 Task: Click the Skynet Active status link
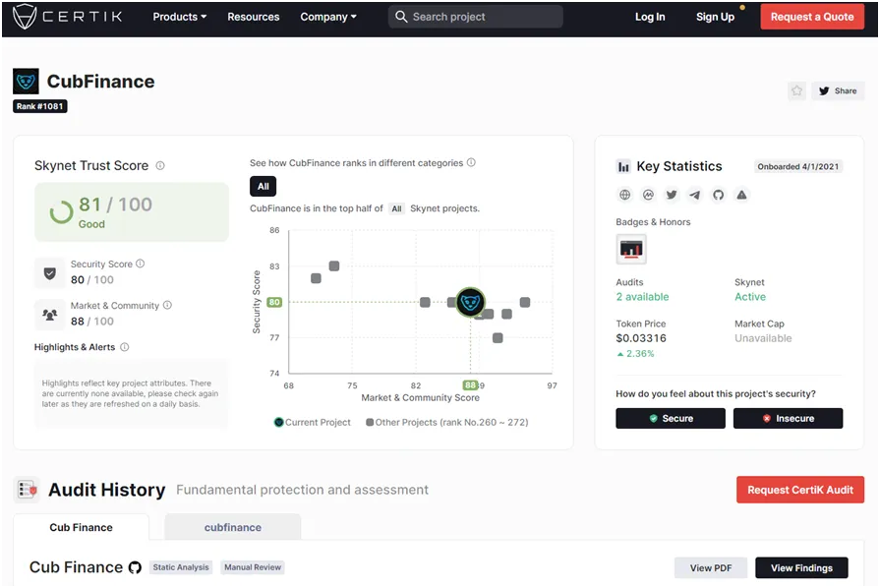[x=750, y=297]
